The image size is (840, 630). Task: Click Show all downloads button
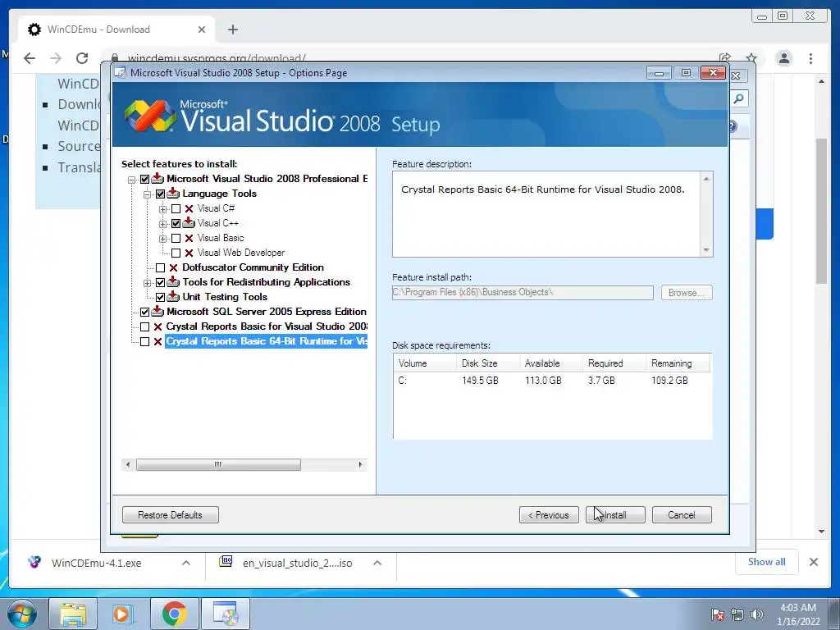pyautogui.click(x=767, y=562)
